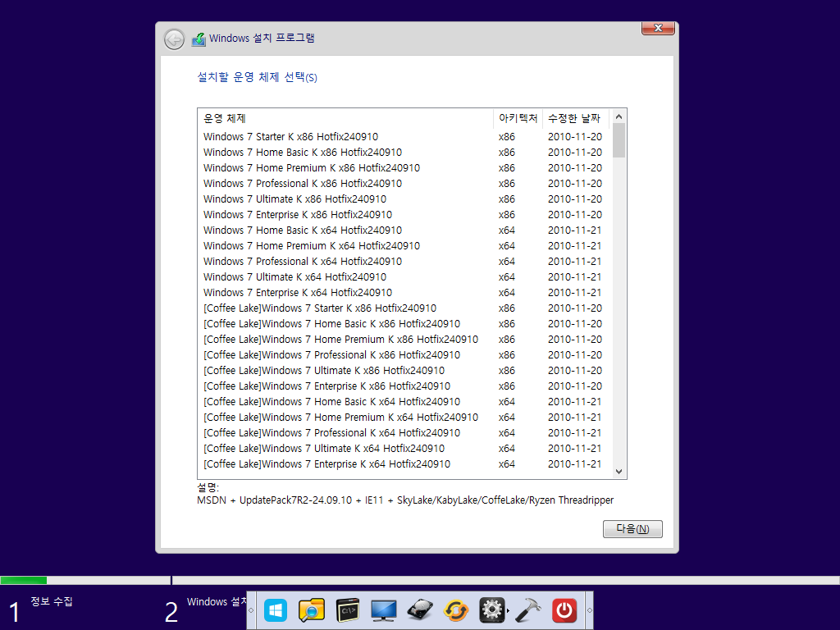Select [Coffee Lake] Enterprise K x86 row
The width and height of the screenshot is (840, 630).
[404, 386]
